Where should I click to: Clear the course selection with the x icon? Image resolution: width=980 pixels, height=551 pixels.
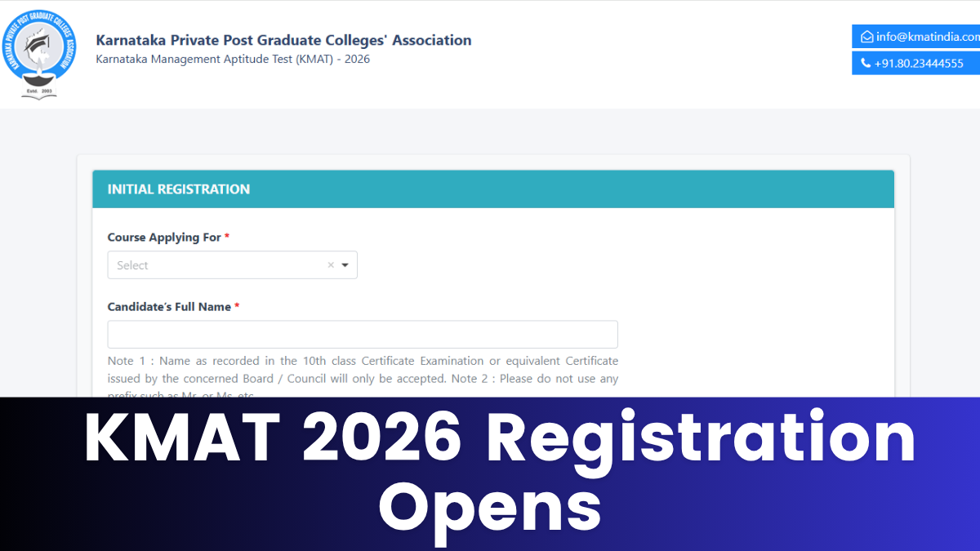tap(331, 265)
